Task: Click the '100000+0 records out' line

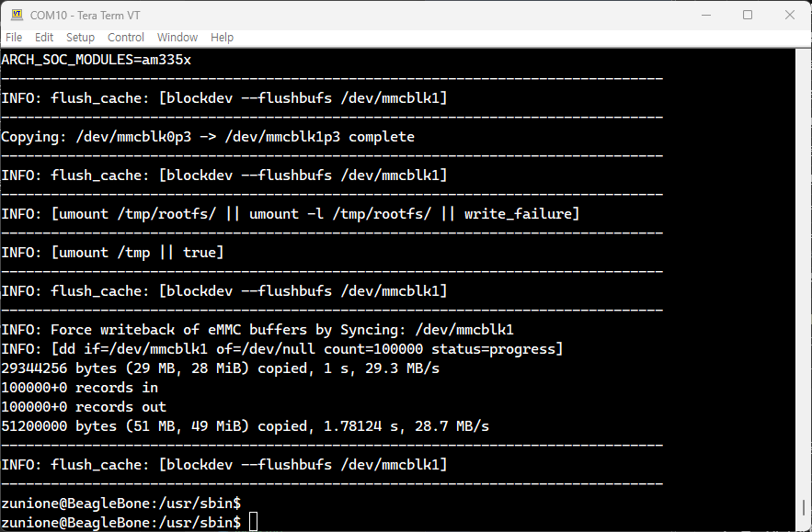Action: coord(84,407)
